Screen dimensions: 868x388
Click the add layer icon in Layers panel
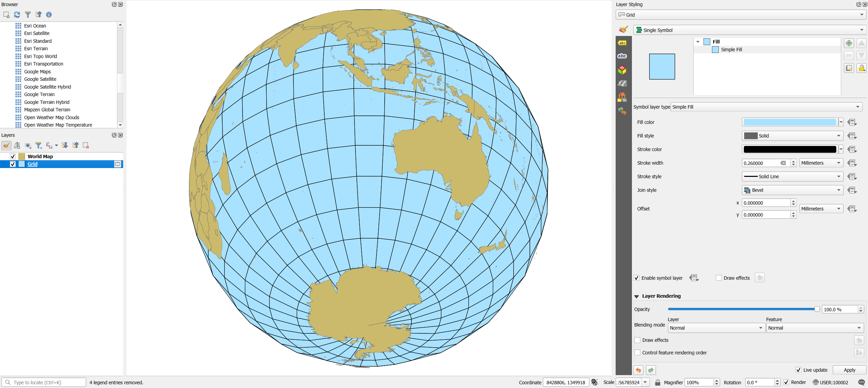point(17,145)
